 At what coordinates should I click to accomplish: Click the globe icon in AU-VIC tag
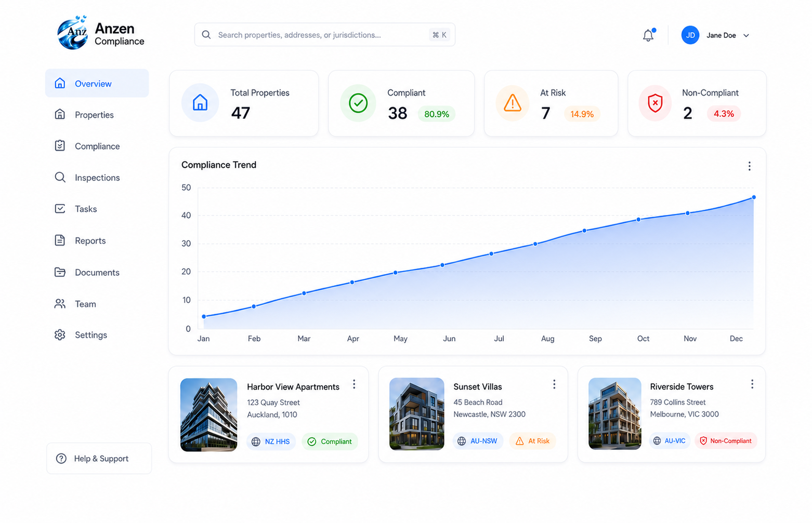(x=657, y=441)
